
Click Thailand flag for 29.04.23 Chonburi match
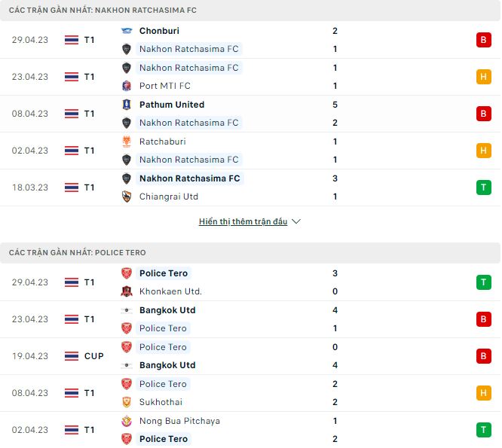click(72, 40)
